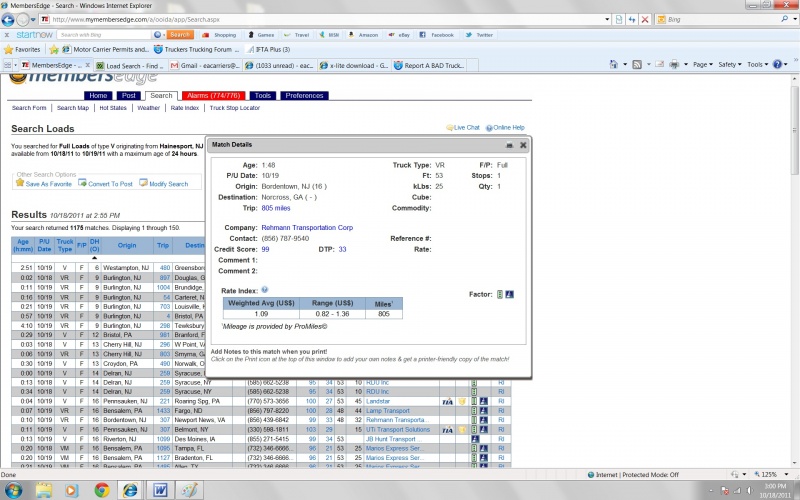The width and height of the screenshot is (800, 500).
Task: Go back in Internet Explorer
Action: tap(8, 20)
